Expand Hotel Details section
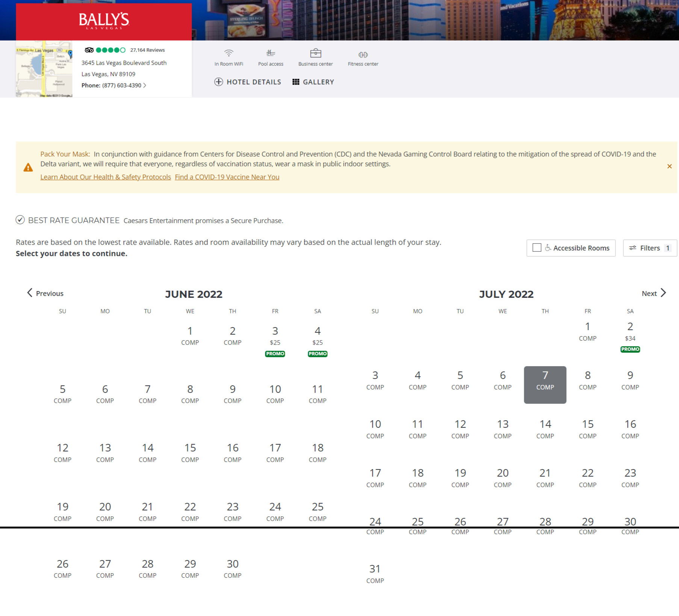This screenshot has width=679, height=616. 248,82
